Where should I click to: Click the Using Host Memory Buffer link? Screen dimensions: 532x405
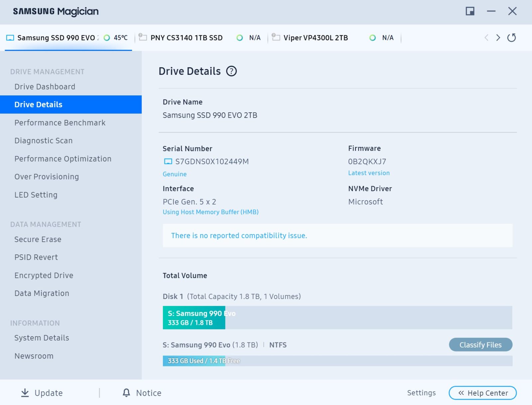coord(210,212)
